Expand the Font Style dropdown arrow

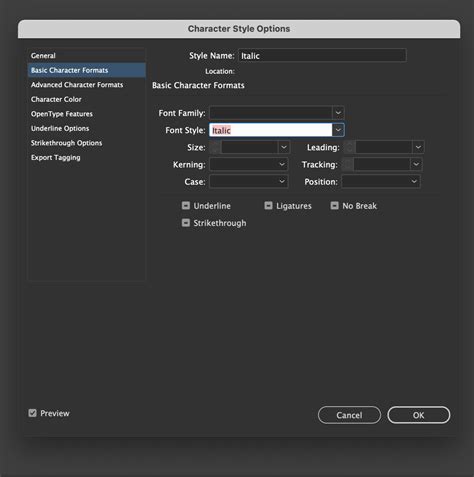click(338, 130)
